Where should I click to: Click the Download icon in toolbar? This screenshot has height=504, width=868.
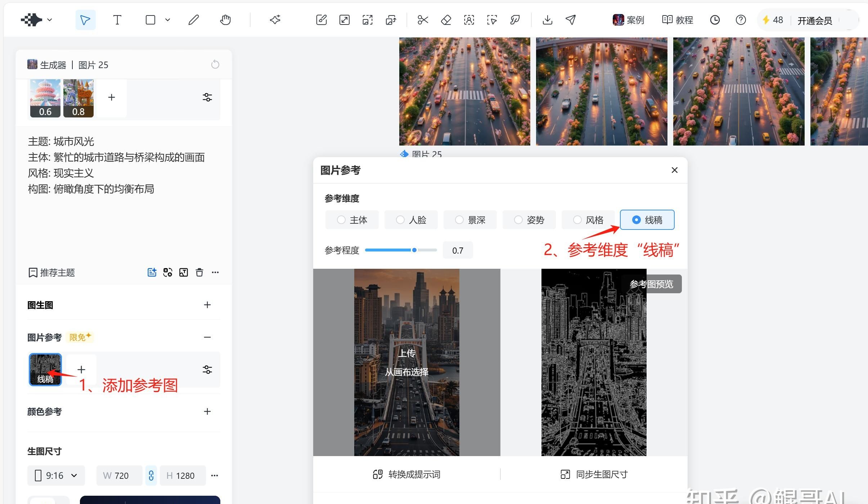[547, 20]
